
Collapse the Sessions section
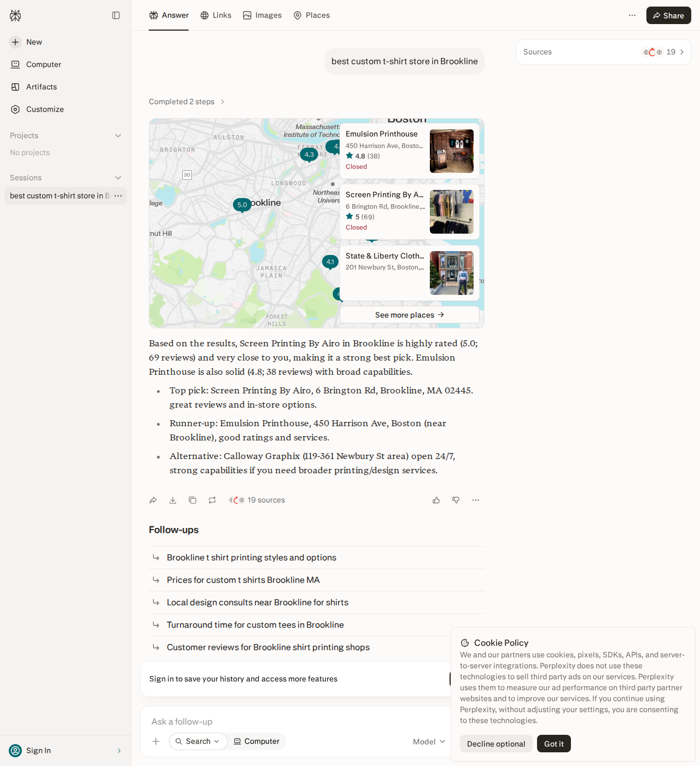coord(118,178)
